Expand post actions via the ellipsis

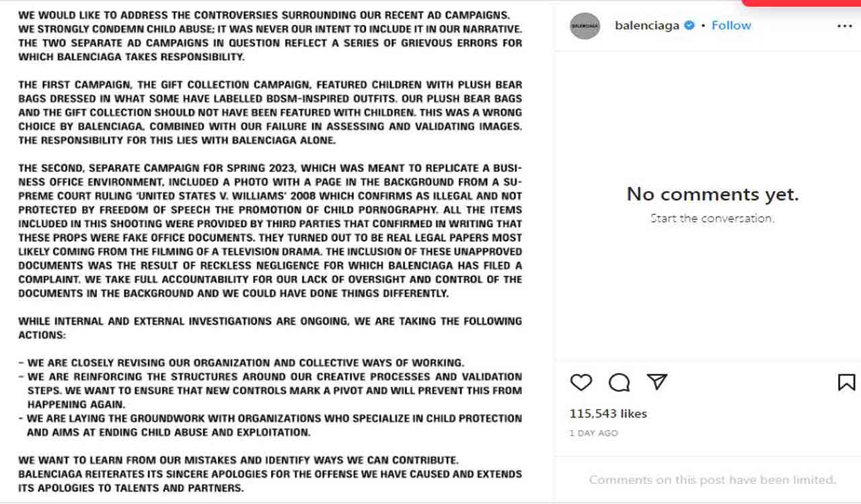pyautogui.click(x=844, y=25)
